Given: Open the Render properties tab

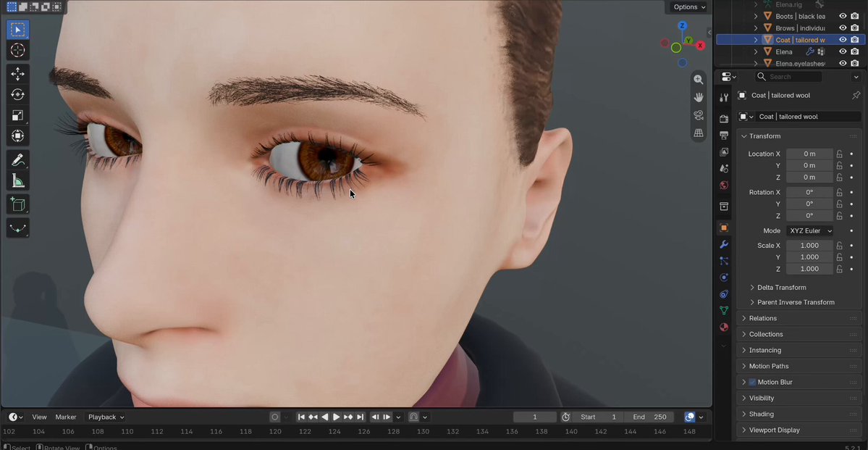Looking at the screenshot, I should coord(723,119).
